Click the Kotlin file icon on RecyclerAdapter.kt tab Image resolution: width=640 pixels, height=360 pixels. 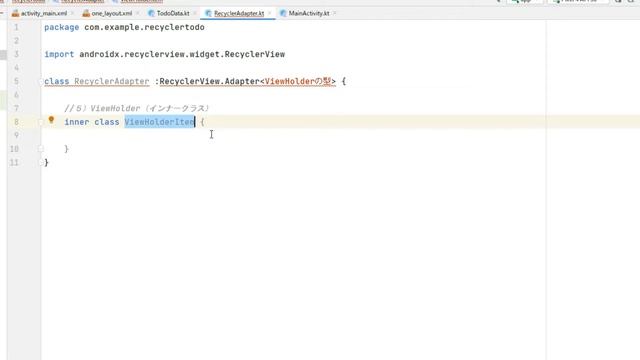point(208,13)
